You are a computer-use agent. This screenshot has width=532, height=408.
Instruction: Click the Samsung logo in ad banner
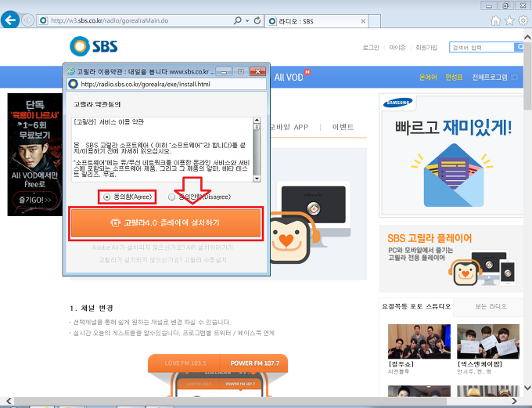coord(397,103)
